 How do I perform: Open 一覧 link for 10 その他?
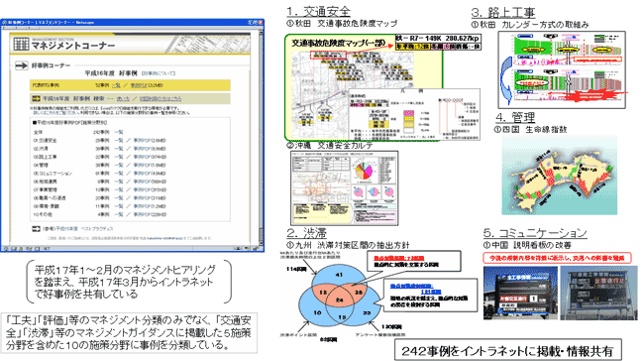coord(119,214)
